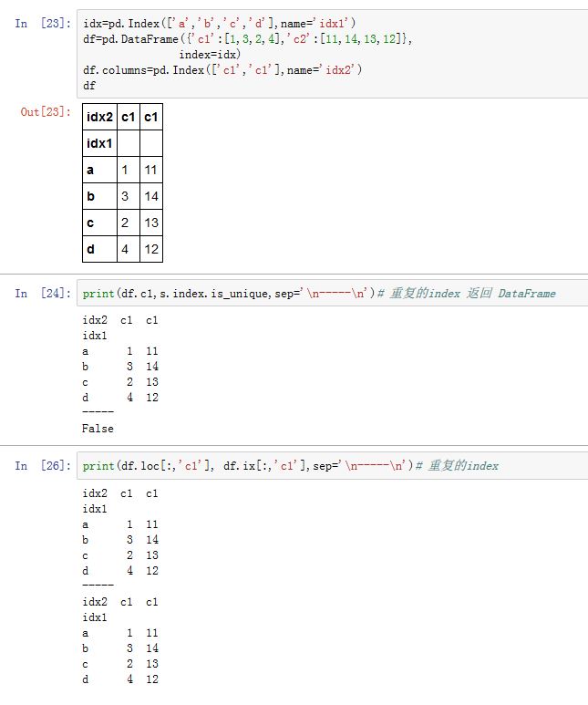The width and height of the screenshot is (588, 705).
Task: Click row label b in the output table
Action: pos(90,196)
